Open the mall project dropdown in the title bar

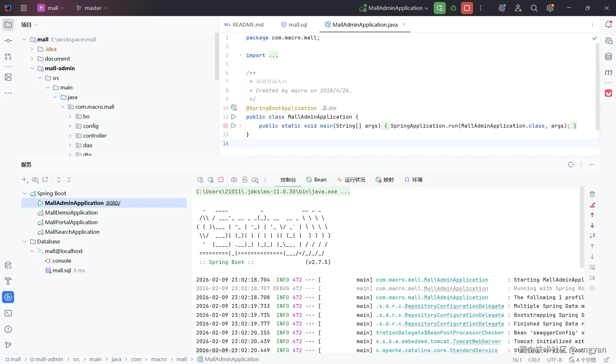pos(51,8)
